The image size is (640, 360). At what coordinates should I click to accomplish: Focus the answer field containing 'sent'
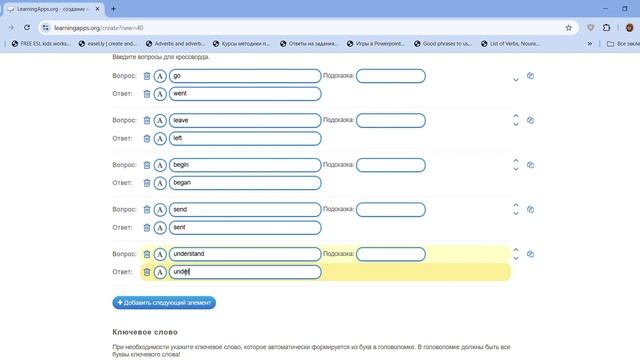point(245,228)
